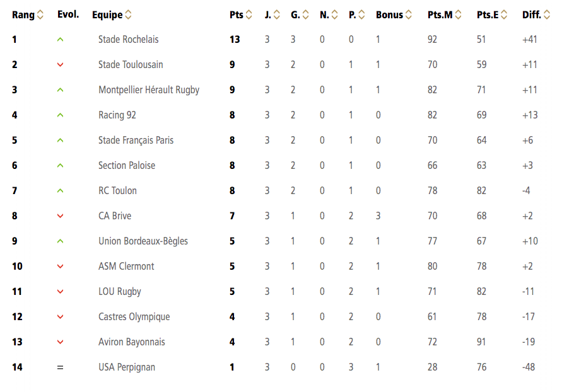This screenshot has height=392, width=562.
Task: Open Montpellier Hérault Rugby team link
Action: tap(149, 90)
